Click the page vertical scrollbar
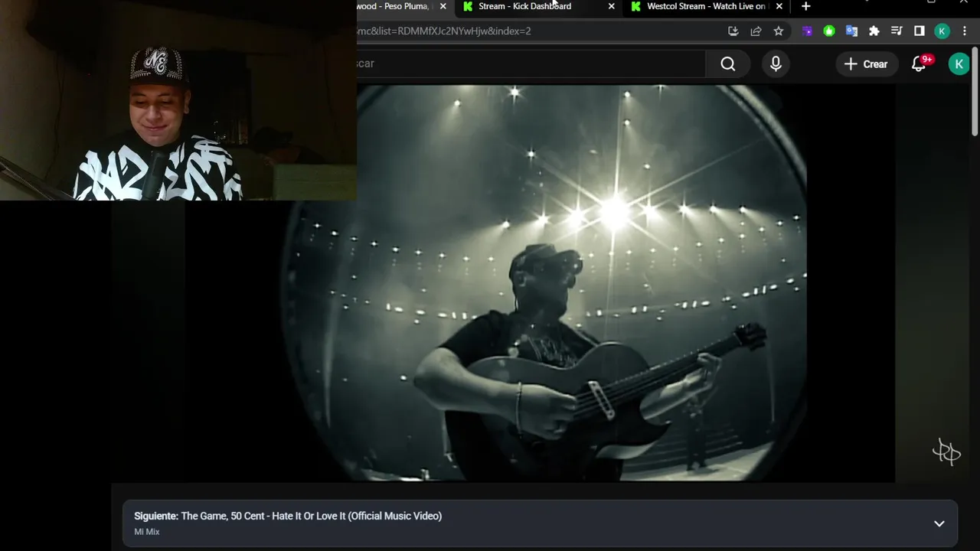Screen dimensions: 980x551 click(975, 92)
